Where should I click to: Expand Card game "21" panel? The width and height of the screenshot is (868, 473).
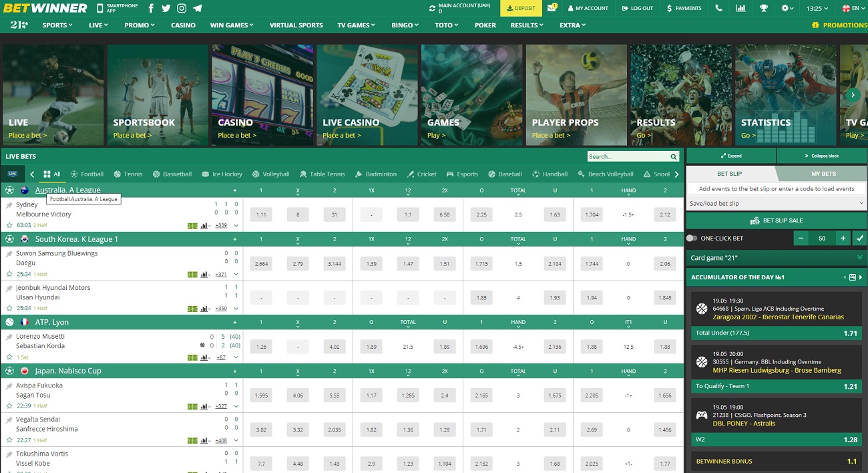point(777,258)
